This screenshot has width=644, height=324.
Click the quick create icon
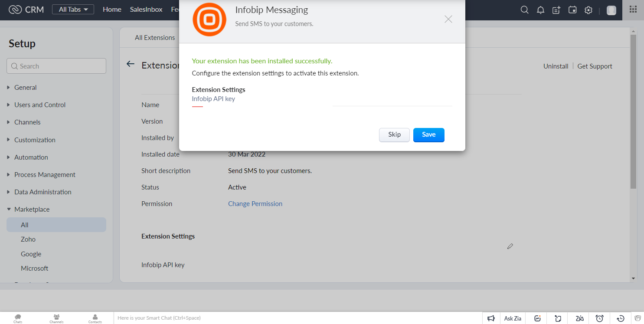[556, 10]
